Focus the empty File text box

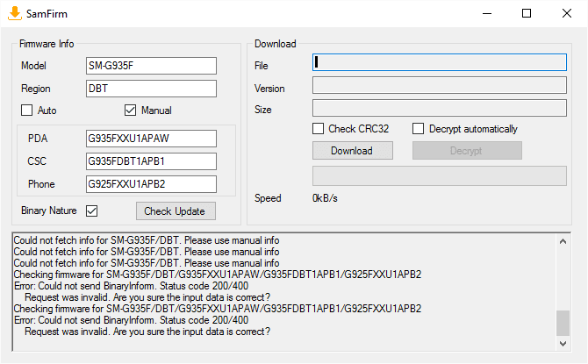pos(440,62)
